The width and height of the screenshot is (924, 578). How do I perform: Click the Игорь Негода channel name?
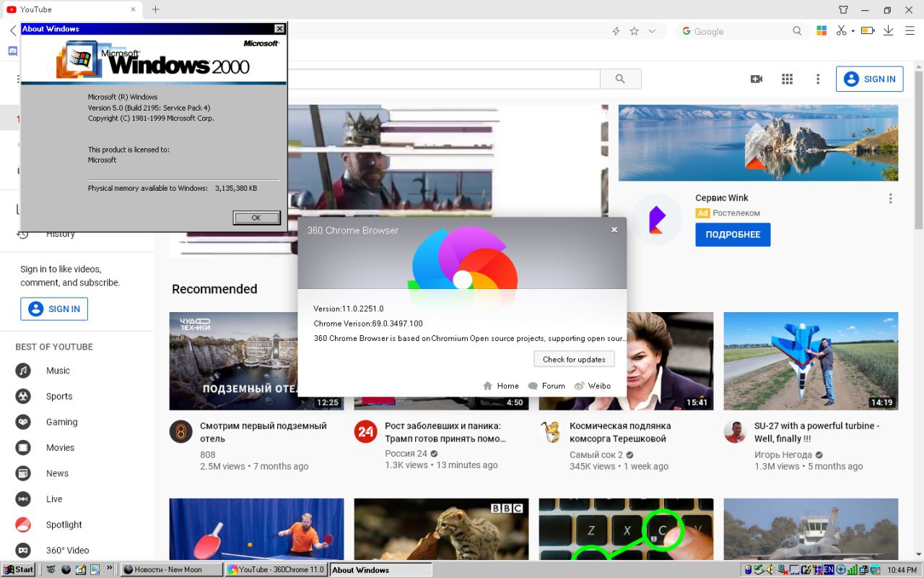[x=783, y=454]
